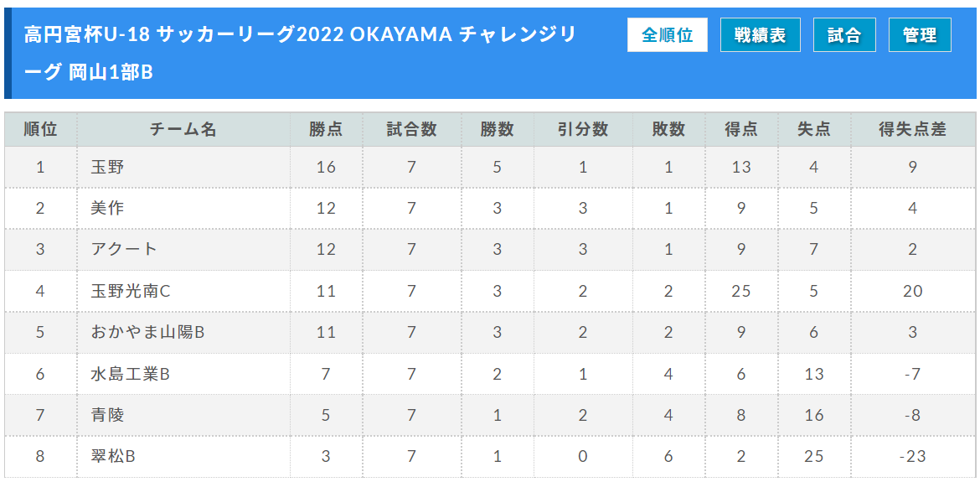Click the 得失点差 column header
Image resolution: width=980 pixels, height=482 pixels.
pyautogui.click(x=913, y=129)
